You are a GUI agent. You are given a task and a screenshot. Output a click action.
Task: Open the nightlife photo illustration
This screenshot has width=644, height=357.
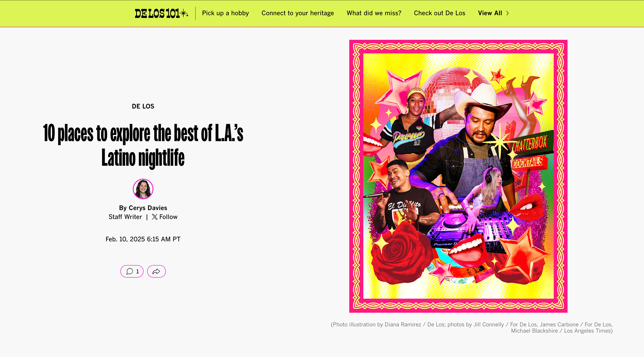(x=458, y=176)
